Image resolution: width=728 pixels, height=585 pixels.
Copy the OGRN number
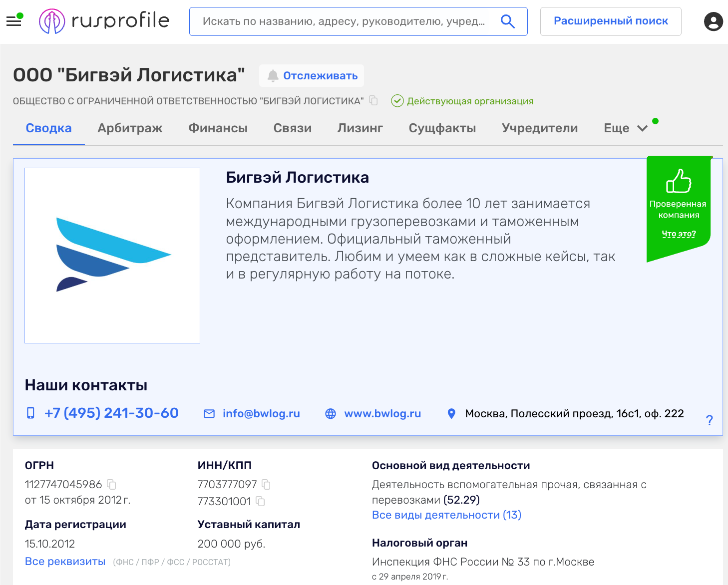[x=112, y=484]
